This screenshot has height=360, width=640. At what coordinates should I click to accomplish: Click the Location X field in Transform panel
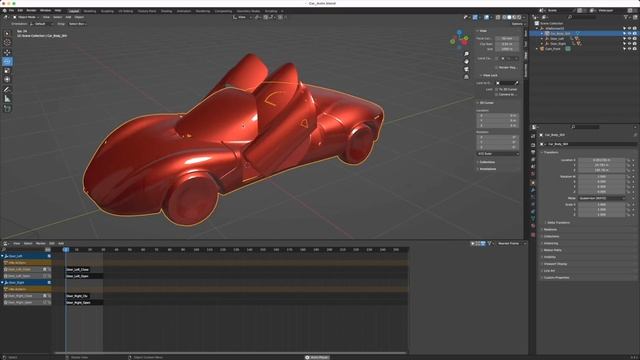601,160
